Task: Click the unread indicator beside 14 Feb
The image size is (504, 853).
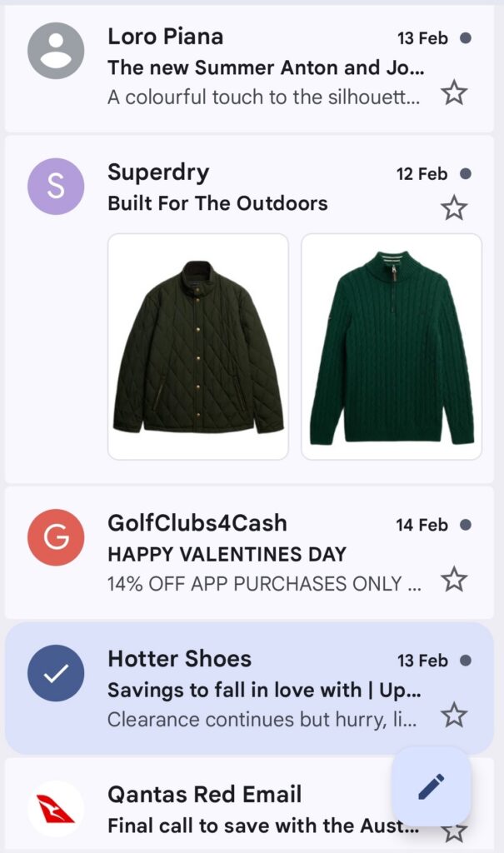Action: point(464,525)
